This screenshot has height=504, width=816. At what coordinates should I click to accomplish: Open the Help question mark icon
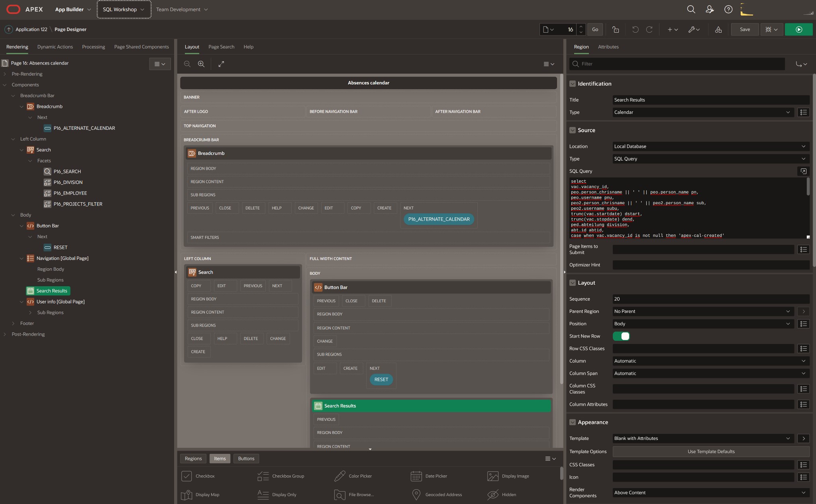(x=728, y=9)
